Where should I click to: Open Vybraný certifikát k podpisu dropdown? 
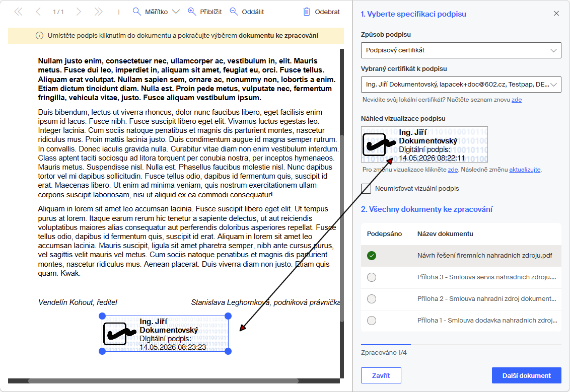461,84
